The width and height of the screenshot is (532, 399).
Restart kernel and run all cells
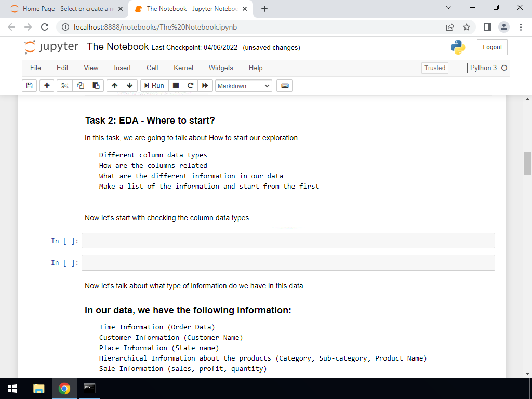coord(205,86)
